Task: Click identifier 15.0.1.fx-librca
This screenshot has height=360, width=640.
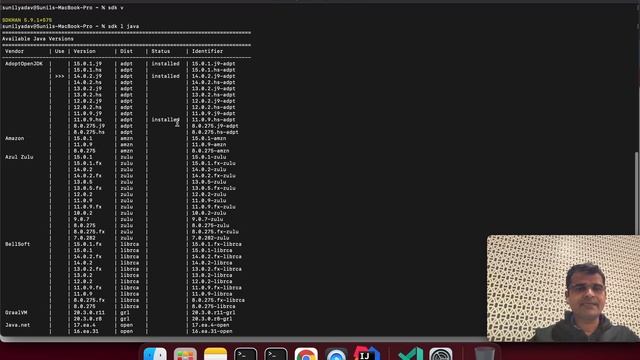Action: 217,244
